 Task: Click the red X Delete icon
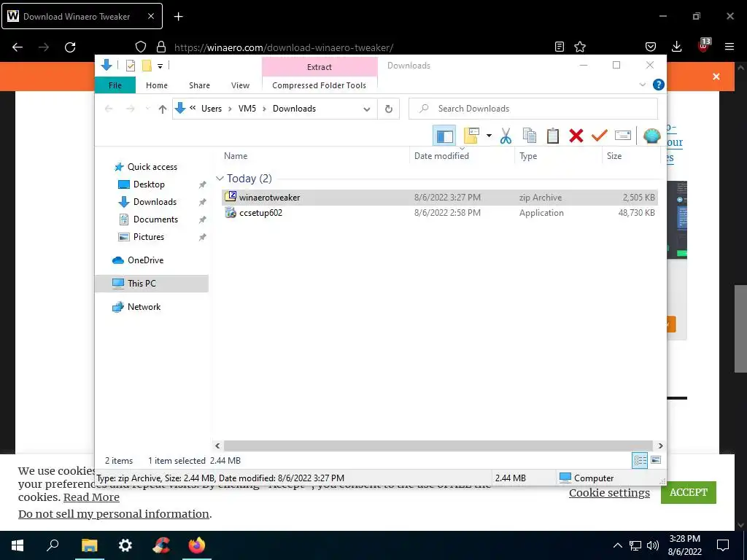tap(576, 136)
